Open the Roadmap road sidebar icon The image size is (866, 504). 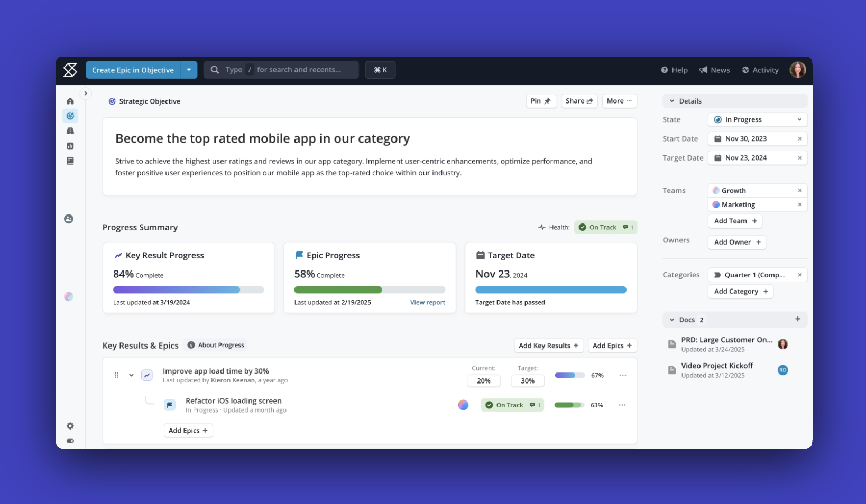70,130
